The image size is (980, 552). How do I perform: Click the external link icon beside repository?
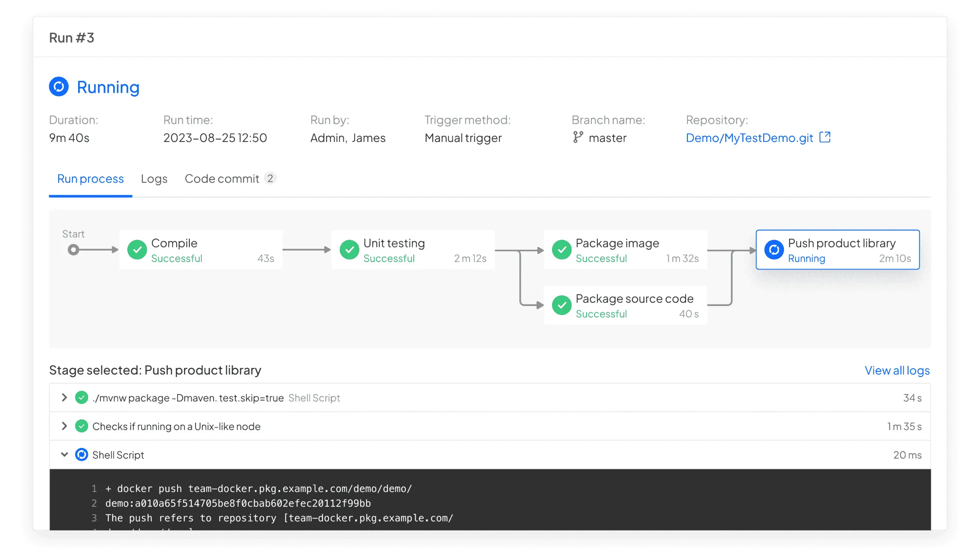(x=825, y=137)
